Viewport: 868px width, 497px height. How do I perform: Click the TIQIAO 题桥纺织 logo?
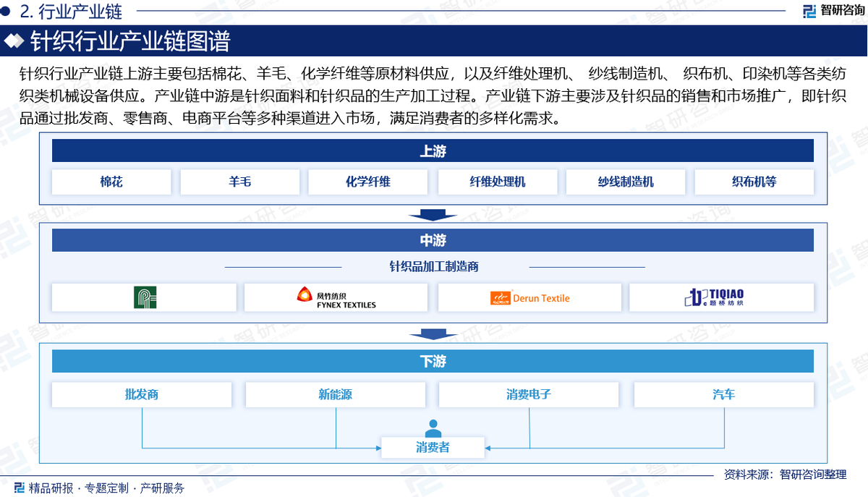click(x=715, y=297)
